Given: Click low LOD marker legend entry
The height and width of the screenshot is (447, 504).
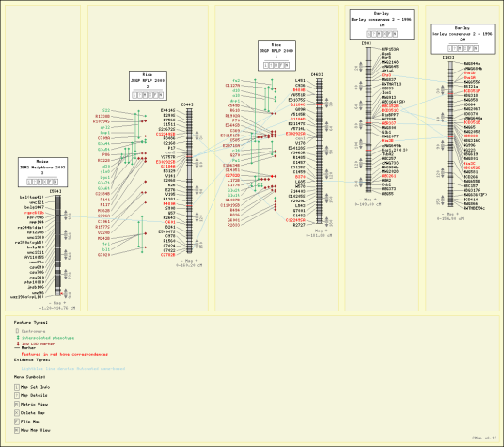Looking at the screenshot, I should click(x=38, y=343).
